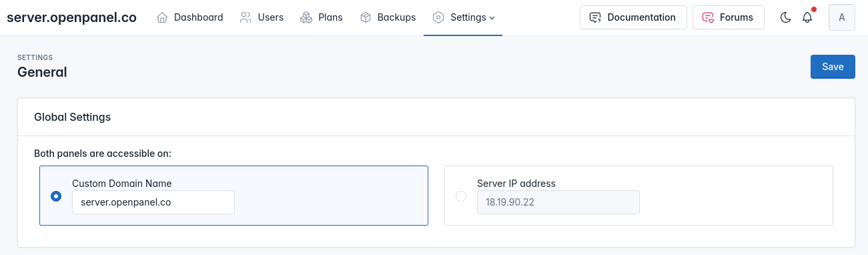Toggle dark mode with the moon icon
The height and width of the screenshot is (255, 868).
click(x=786, y=18)
